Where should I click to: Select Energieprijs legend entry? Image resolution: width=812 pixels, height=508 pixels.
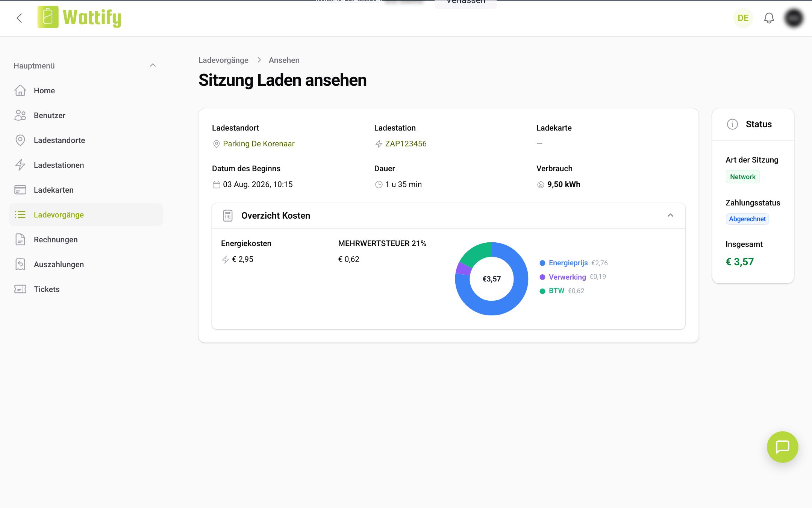point(573,263)
